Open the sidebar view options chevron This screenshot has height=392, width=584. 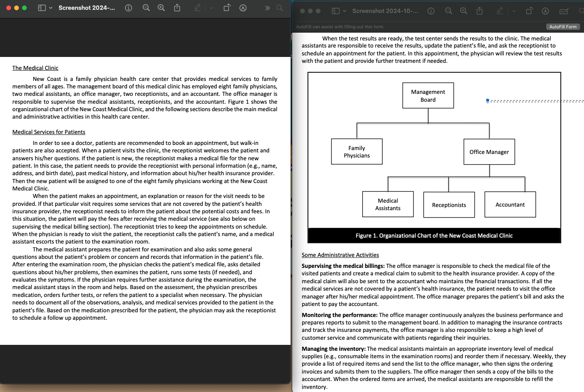point(50,7)
